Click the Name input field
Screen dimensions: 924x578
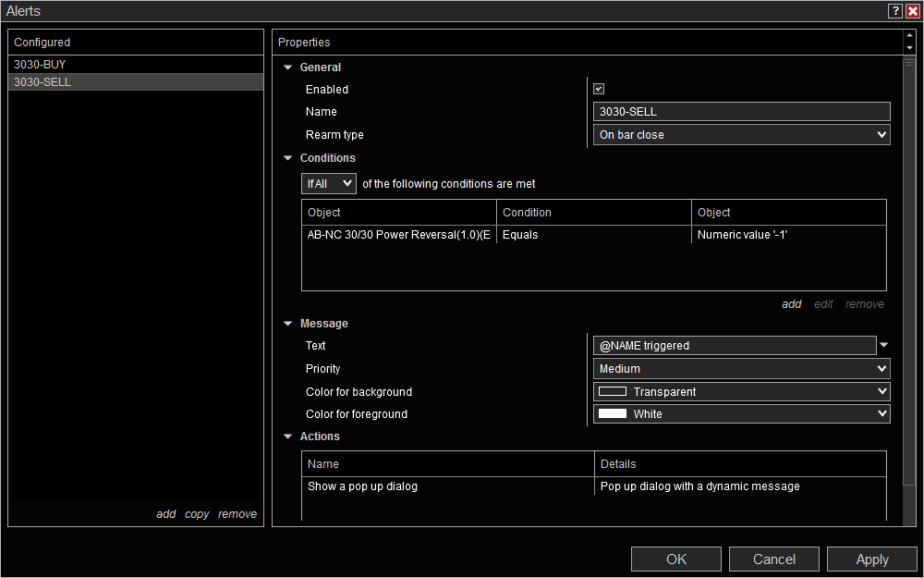coord(741,112)
